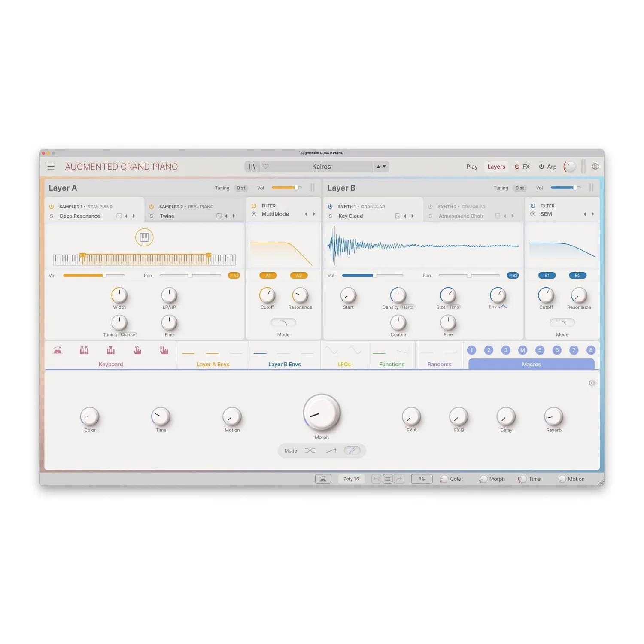Click the Env shape icon in Layer B
644x644 pixels.
(x=503, y=307)
